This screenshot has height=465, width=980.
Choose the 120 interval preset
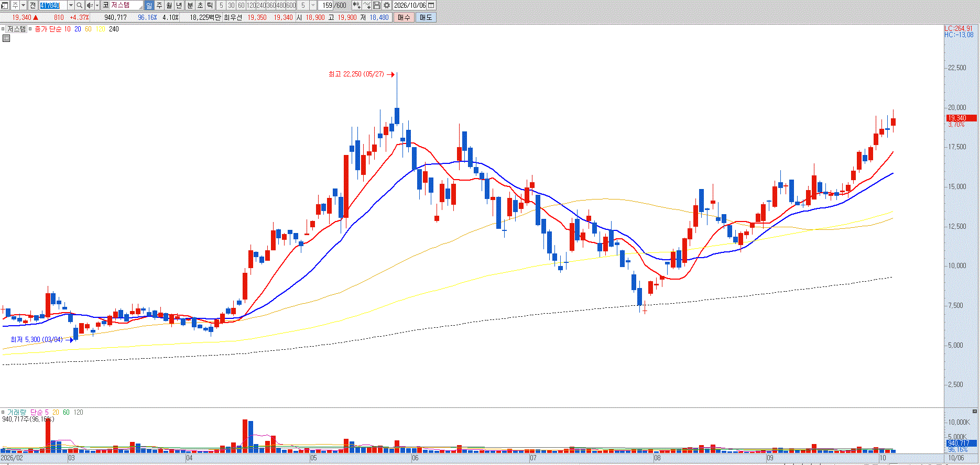(x=251, y=5)
